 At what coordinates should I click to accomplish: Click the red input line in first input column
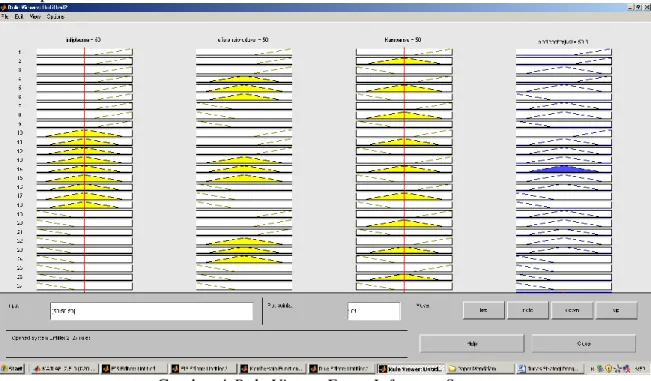[x=85, y=170]
